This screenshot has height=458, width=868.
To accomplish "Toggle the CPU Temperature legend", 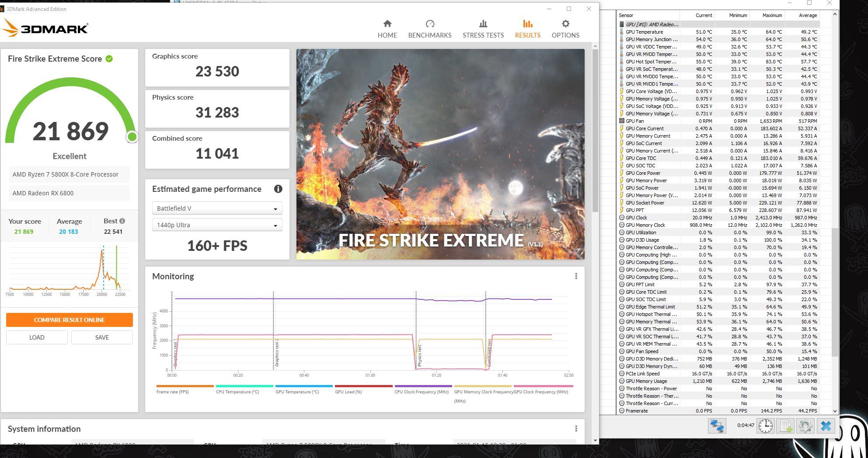I will 244,389.
